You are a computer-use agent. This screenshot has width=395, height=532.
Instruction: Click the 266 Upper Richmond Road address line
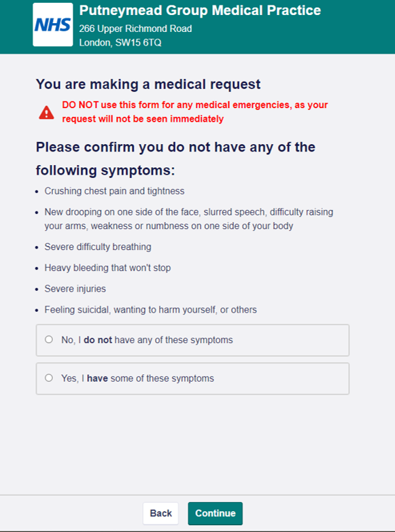point(135,29)
